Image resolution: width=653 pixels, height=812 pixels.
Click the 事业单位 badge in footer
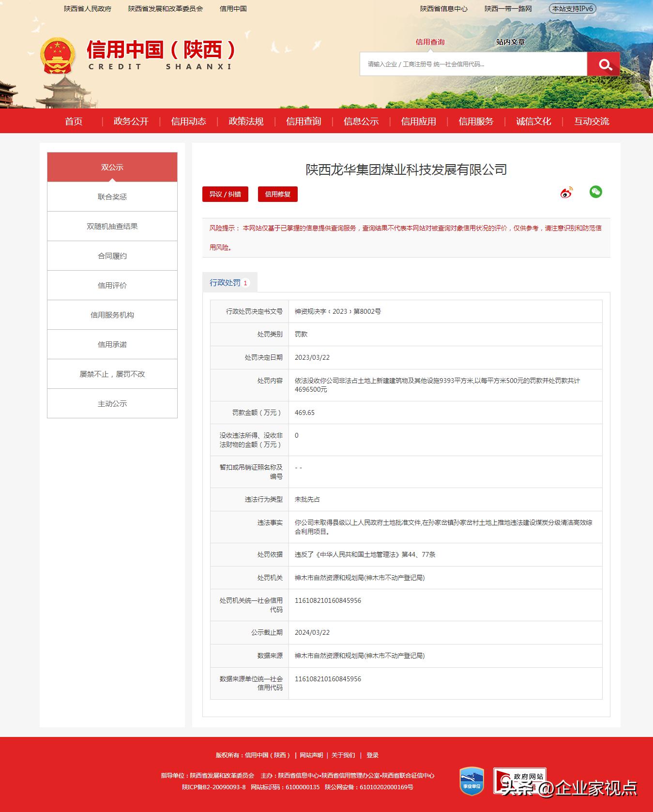[x=471, y=781]
